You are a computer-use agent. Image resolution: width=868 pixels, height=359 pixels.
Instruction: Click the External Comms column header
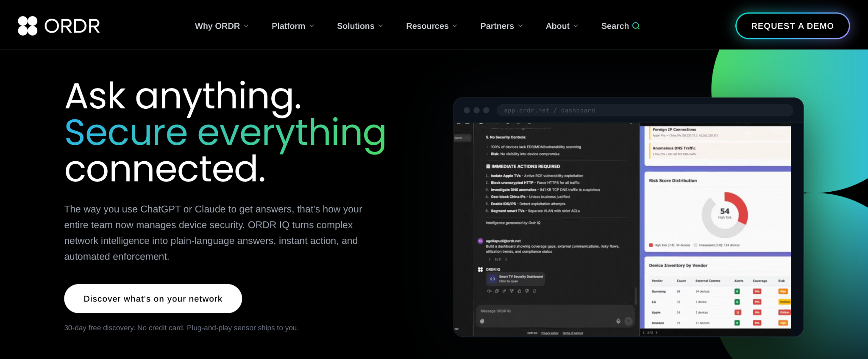(708, 281)
